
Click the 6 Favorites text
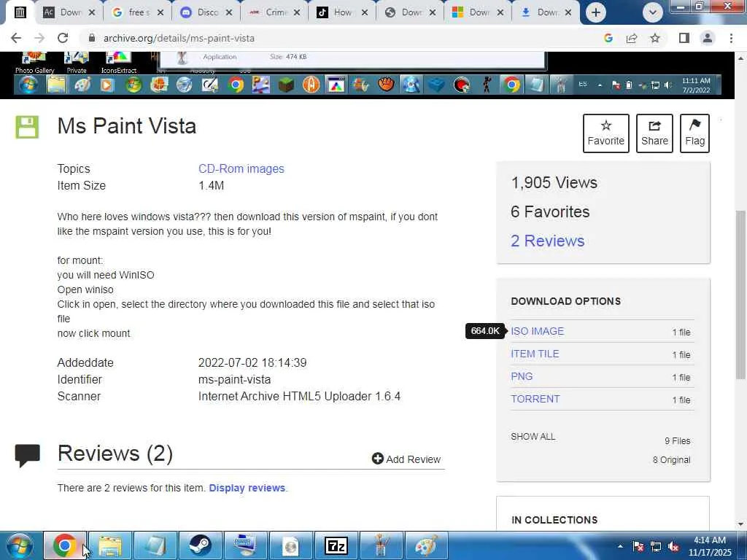click(x=550, y=212)
